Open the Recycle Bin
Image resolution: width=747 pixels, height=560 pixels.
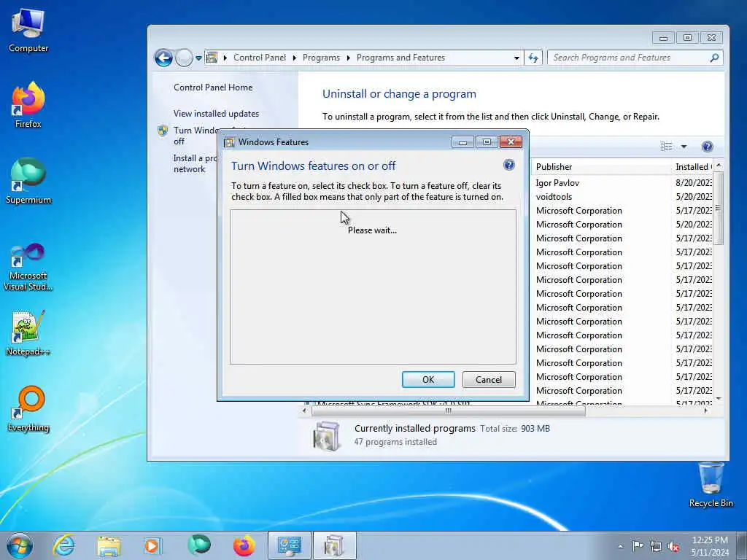711,485
